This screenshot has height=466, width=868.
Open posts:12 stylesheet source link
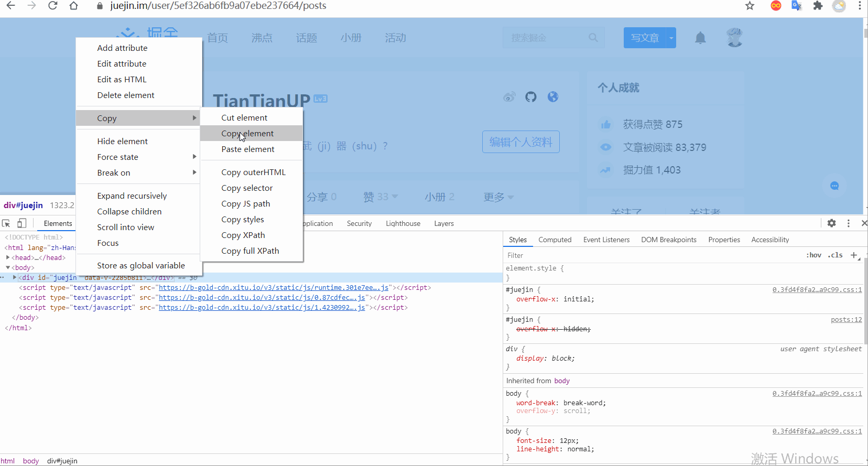coord(846,319)
